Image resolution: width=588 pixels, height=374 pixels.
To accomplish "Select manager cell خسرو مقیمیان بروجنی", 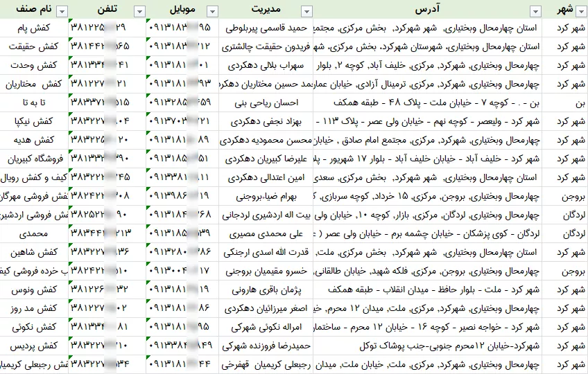I will click(266, 271).
